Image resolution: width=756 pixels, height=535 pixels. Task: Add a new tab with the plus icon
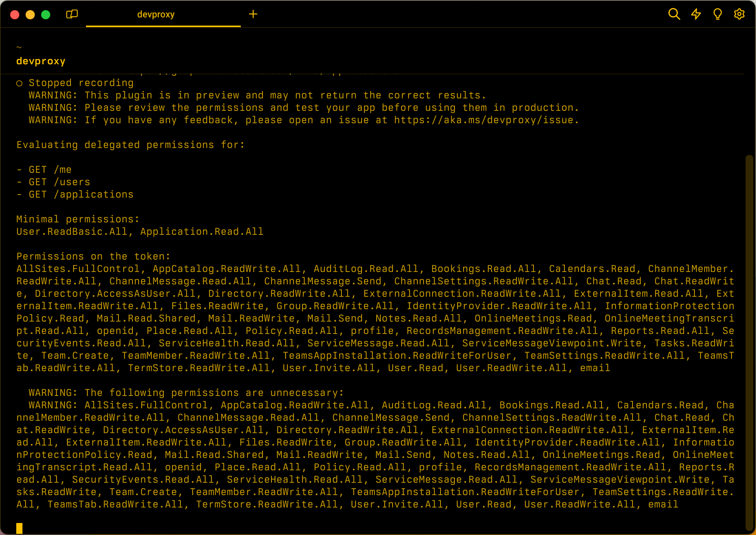click(253, 14)
